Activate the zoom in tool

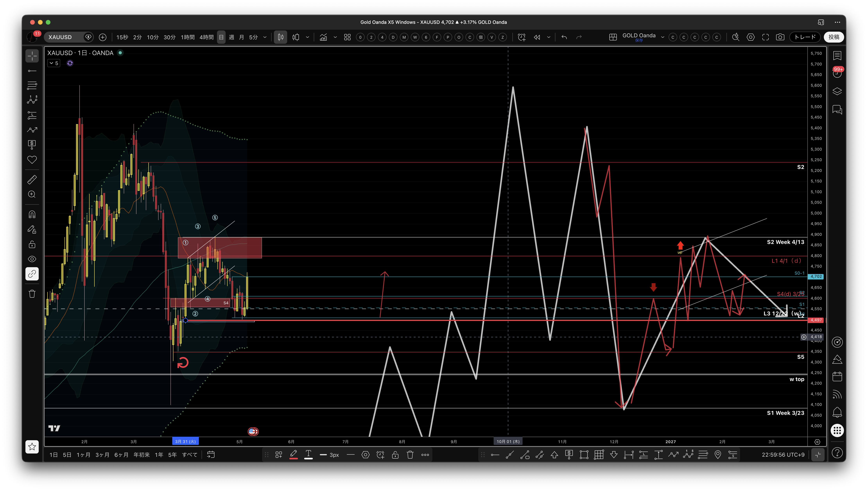pos(32,194)
